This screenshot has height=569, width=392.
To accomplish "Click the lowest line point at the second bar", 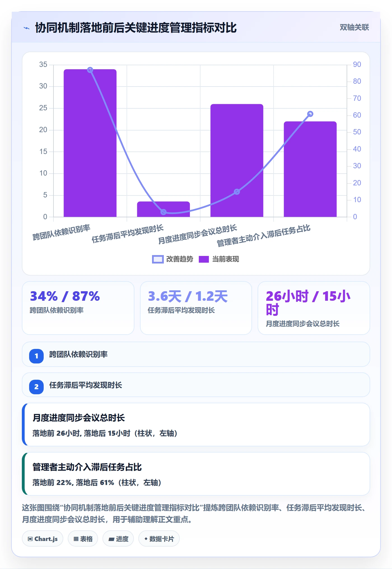I will (164, 212).
